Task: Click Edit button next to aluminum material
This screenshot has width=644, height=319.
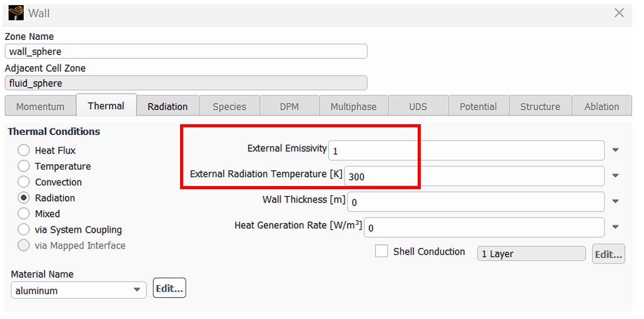Action: (169, 288)
